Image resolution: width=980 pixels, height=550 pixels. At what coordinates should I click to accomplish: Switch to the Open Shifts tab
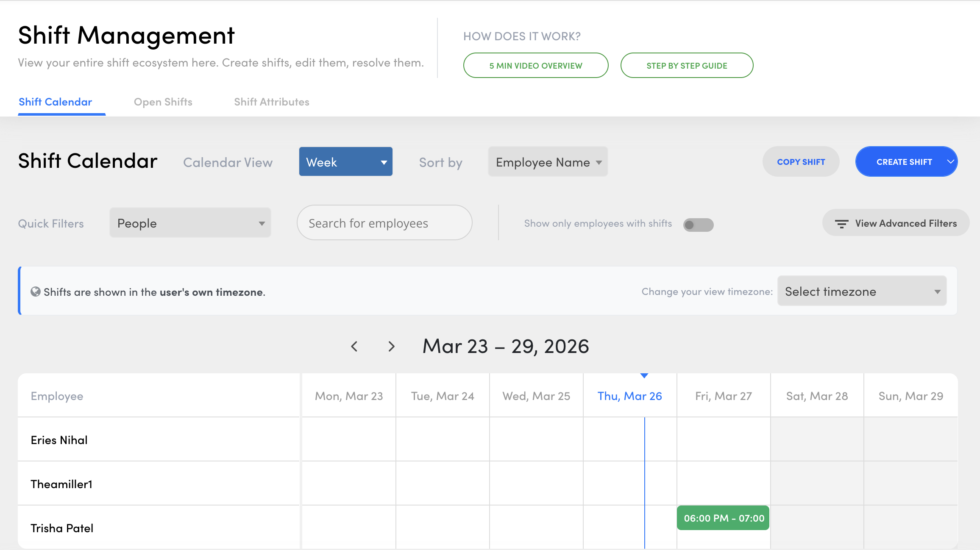coord(163,102)
